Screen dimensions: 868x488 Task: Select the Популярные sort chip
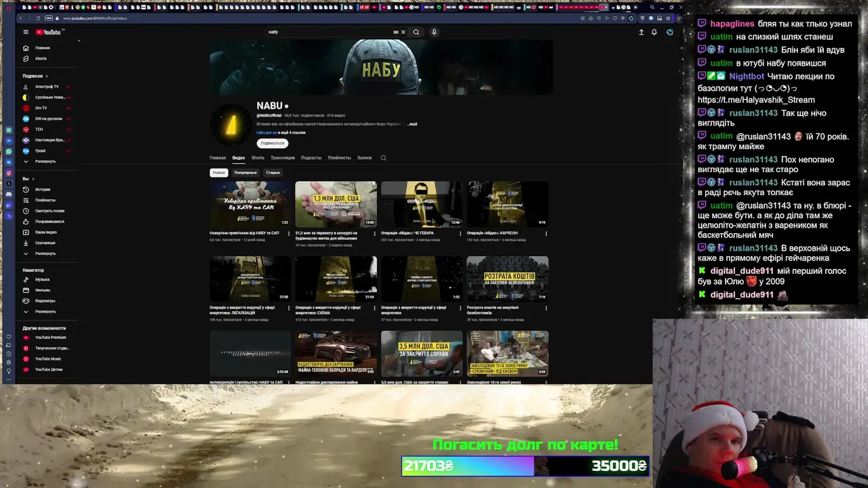245,173
